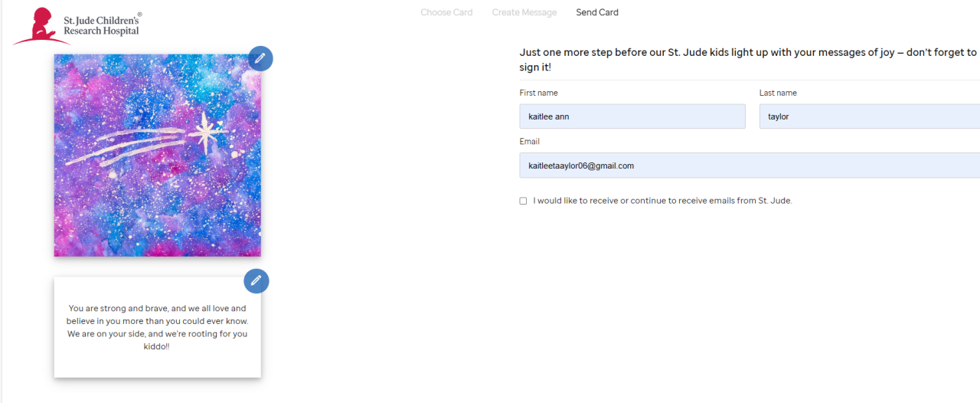Click the First name input field
Viewport: 980px width, 403px height.
[x=632, y=116]
